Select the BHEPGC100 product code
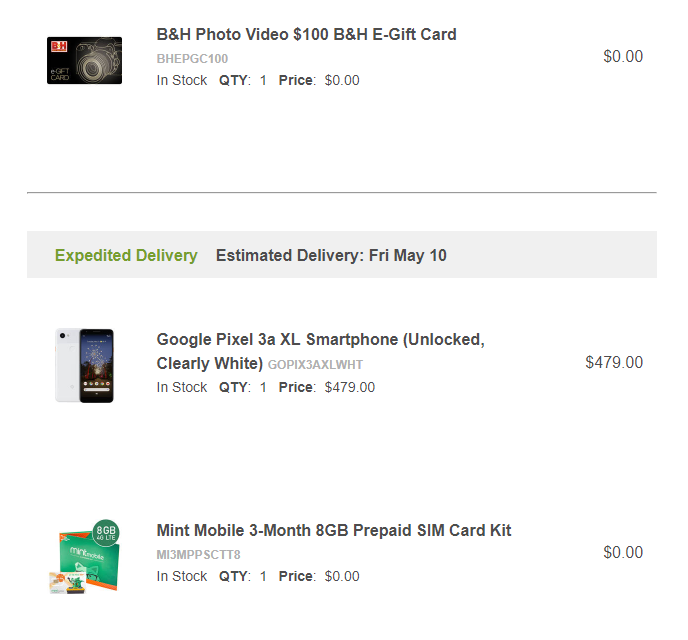The height and width of the screenshot is (640, 688). point(192,59)
